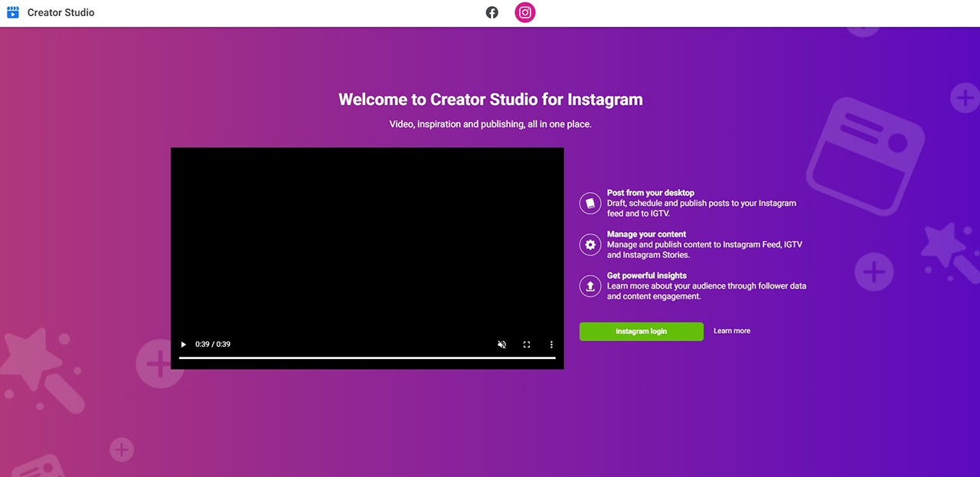The height and width of the screenshot is (477, 980).
Task: Unmute the video sound
Action: 502,345
